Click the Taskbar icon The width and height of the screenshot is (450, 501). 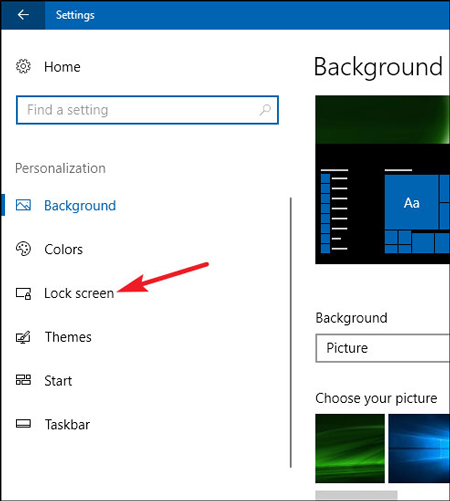23,424
